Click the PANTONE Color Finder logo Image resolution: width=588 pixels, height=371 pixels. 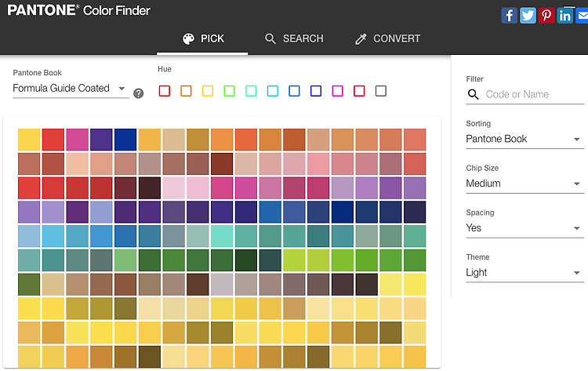pyautogui.click(x=78, y=10)
